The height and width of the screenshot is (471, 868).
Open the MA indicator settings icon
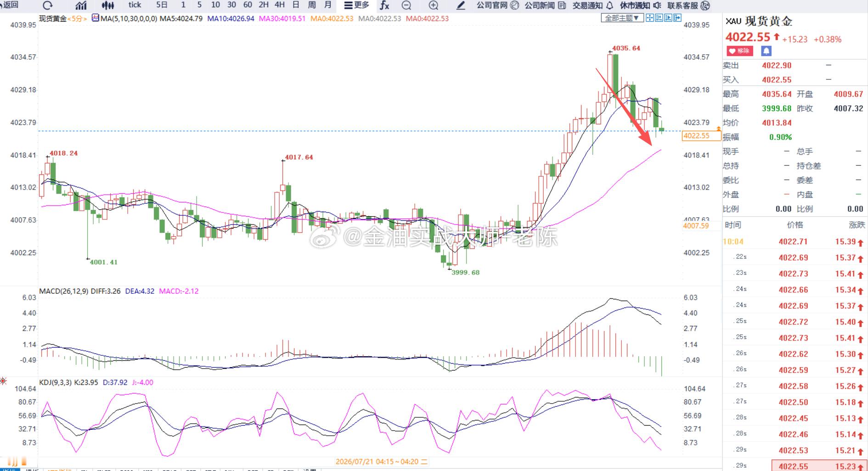95,18
